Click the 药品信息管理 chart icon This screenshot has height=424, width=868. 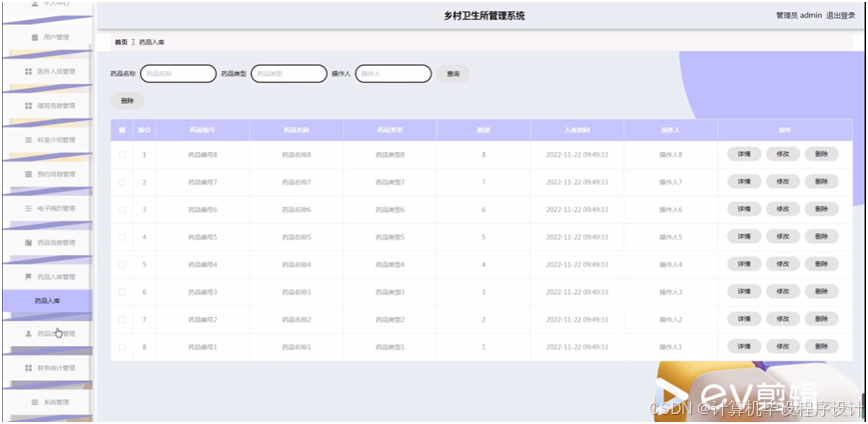(28, 243)
